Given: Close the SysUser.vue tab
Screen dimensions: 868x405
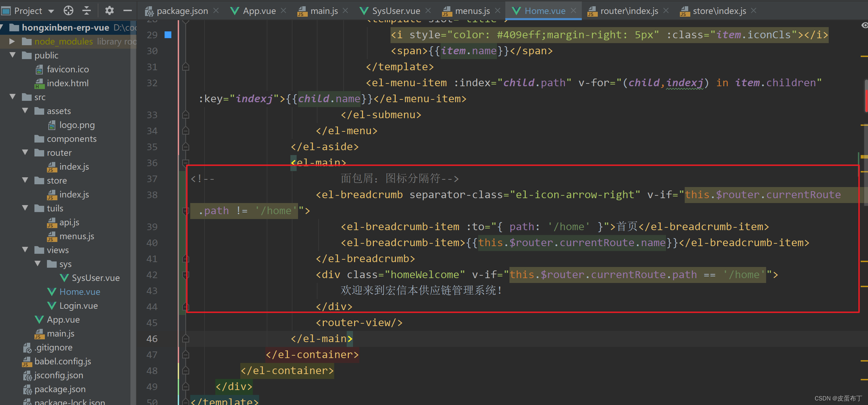Looking at the screenshot, I should click(x=428, y=11).
